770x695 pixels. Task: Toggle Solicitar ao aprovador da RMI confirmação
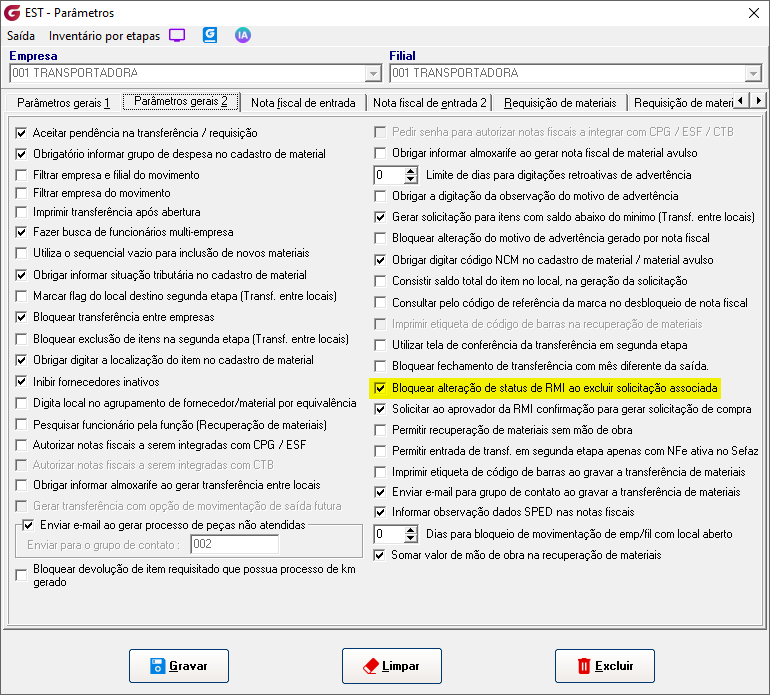(380, 409)
